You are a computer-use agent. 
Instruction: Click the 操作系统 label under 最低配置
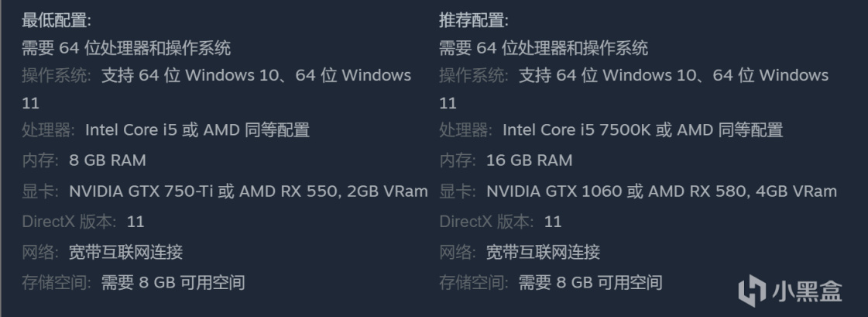pyautogui.click(x=57, y=75)
